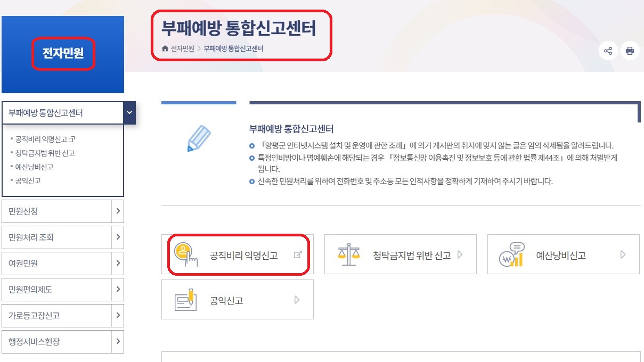Expand the 민원처리 조회 menu arrow
Viewport: 644px width, 362px height.
tap(119, 237)
